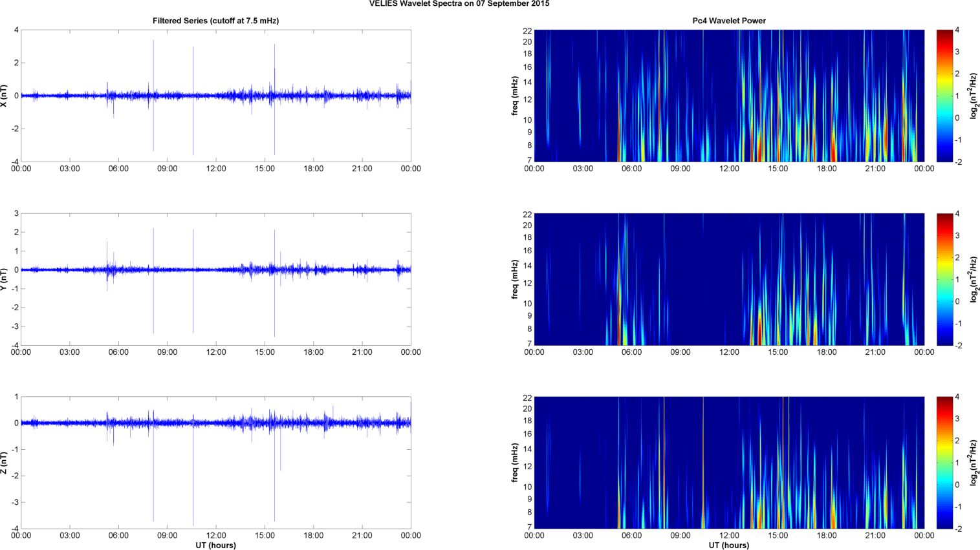This screenshot has height=550, width=980.
Task: Click the figure title VELIES Wavelet Spectra
Action: 459,4
